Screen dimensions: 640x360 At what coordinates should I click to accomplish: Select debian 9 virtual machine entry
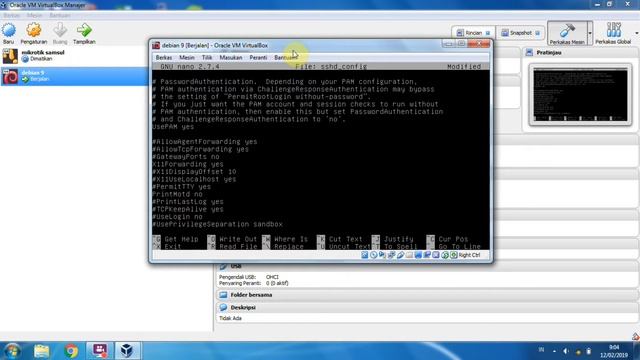74,76
